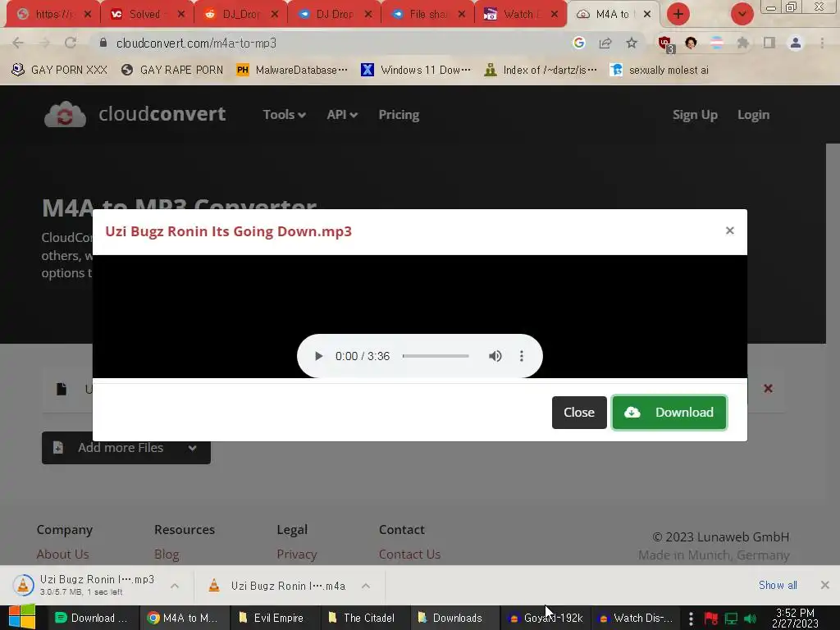Reload the current page
The width and height of the screenshot is (840, 630).
click(x=71, y=43)
